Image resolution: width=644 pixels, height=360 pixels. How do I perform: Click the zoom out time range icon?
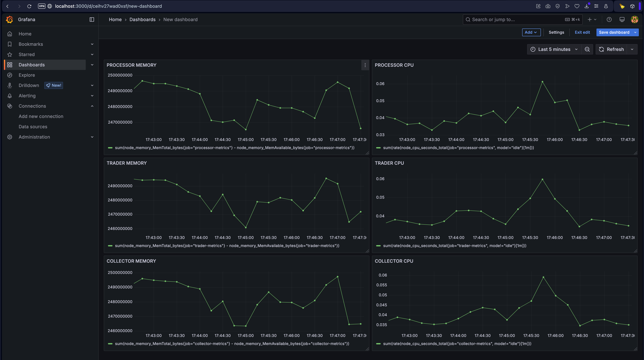(587, 49)
